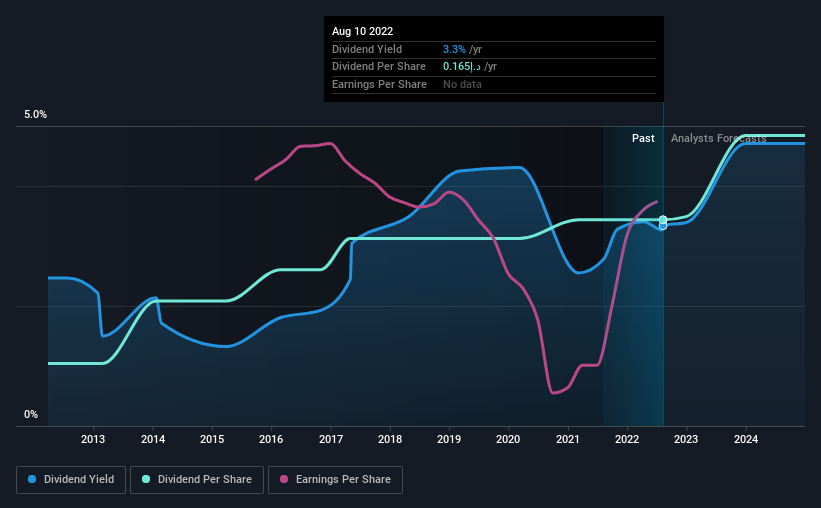Toggle the Earnings Per Share legend button

pyautogui.click(x=335, y=479)
